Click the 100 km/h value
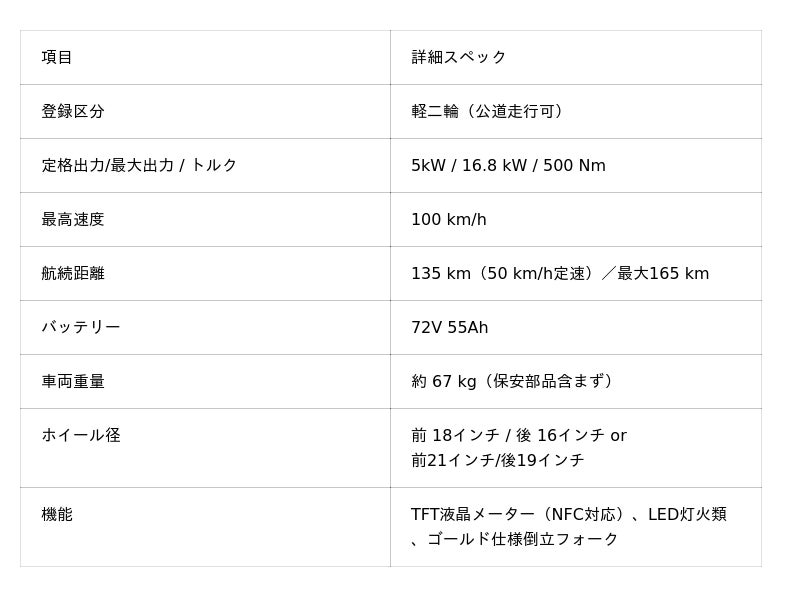Image resolution: width=800 pixels, height=597 pixels. tap(449, 219)
